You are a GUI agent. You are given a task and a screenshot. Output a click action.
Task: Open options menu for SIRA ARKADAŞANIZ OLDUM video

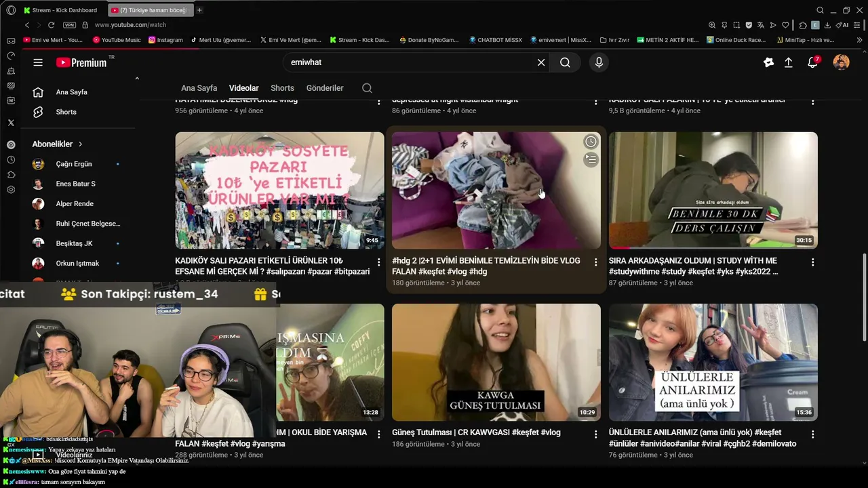click(x=812, y=262)
